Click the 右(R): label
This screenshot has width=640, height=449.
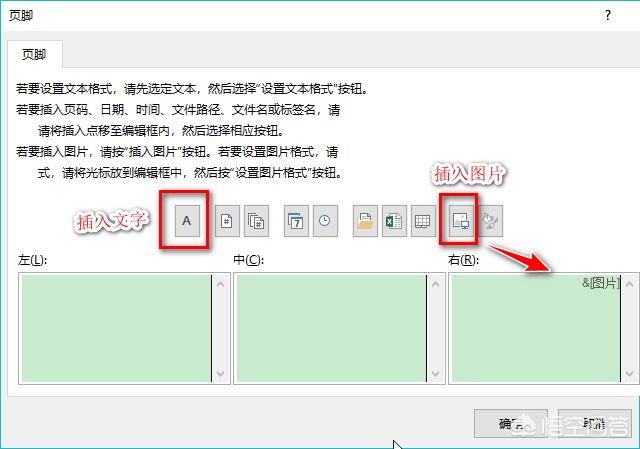(463, 260)
